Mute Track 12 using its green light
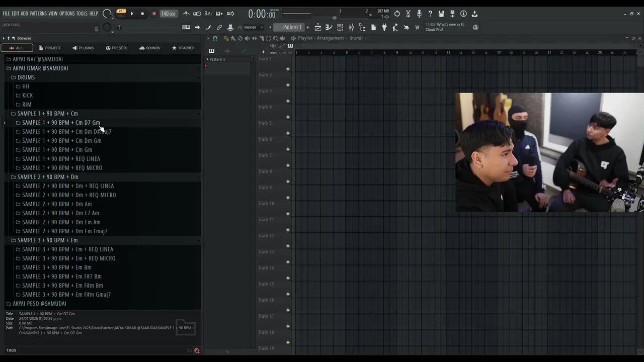The image size is (644, 362). coord(288,246)
